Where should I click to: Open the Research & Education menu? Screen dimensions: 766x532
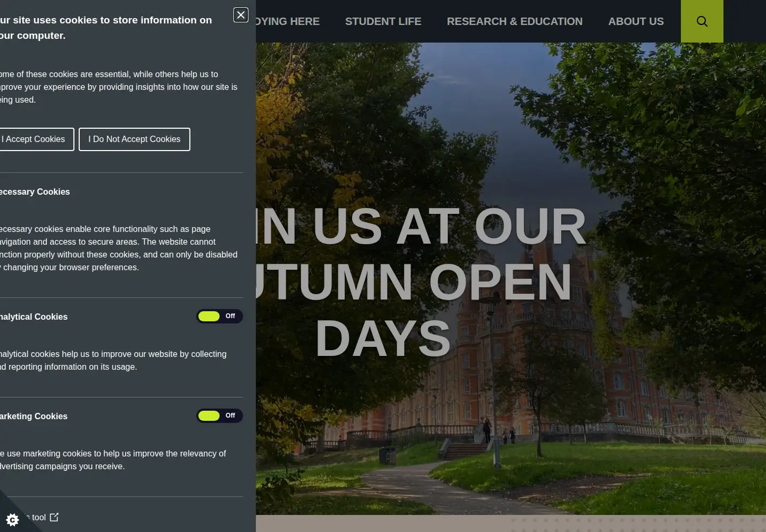[x=515, y=21]
